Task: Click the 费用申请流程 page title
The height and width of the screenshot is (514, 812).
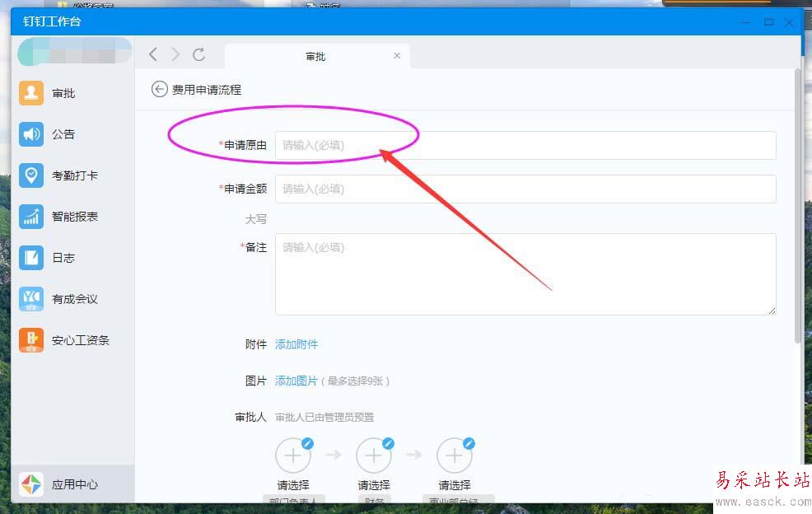Action: coord(207,90)
